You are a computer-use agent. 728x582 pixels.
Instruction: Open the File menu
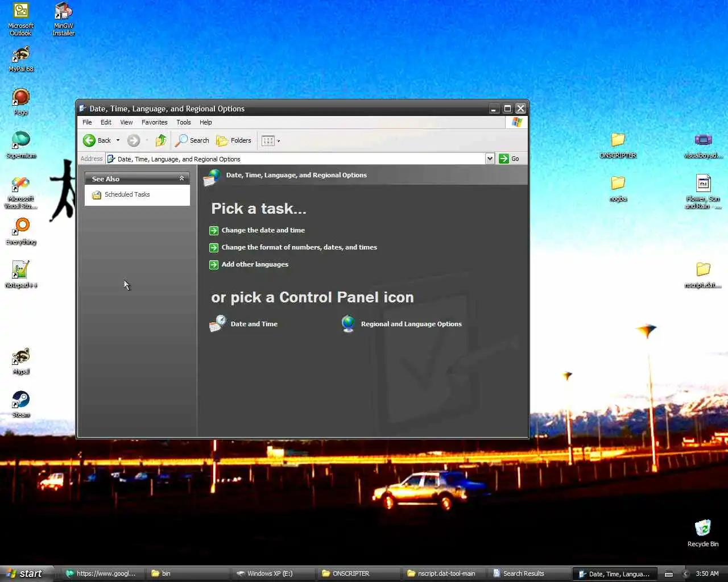87,122
